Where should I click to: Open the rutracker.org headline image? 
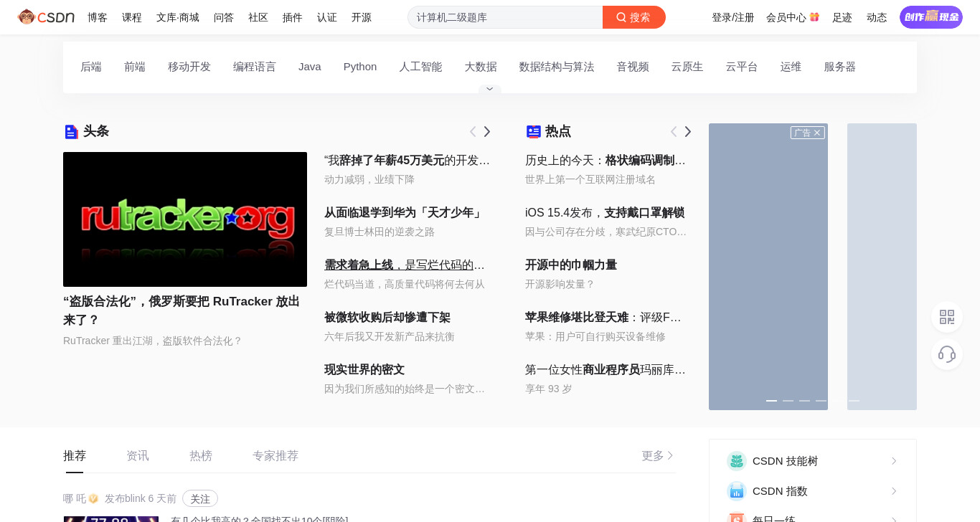(185, 219)
